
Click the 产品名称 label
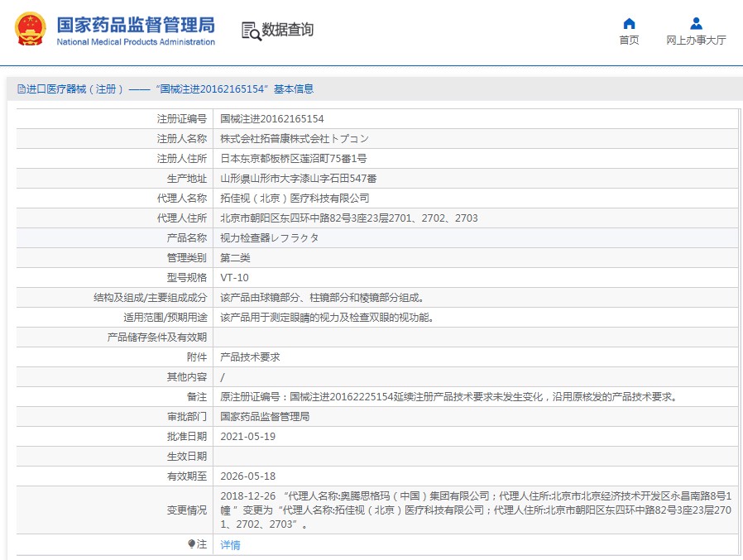[187, 238]
